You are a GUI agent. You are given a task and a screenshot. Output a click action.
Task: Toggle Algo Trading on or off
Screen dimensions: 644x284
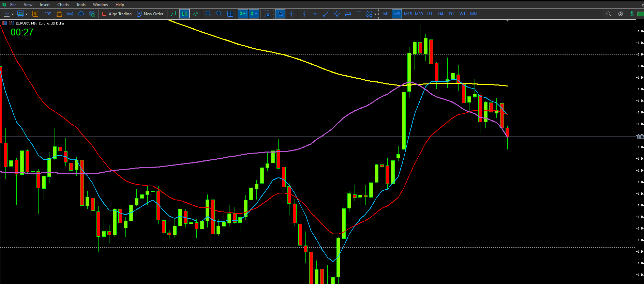[117, 14]
